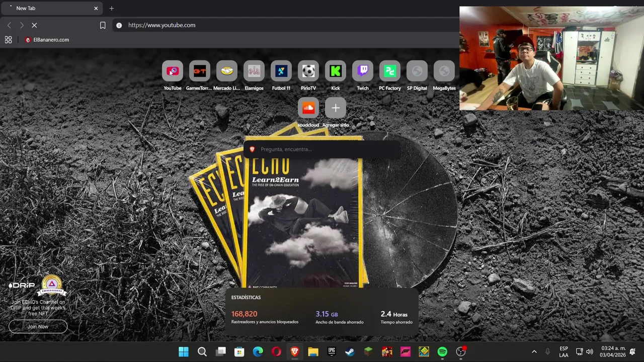Click the 168,820 blocked trackers stat
644x362 pixels.
265,317
